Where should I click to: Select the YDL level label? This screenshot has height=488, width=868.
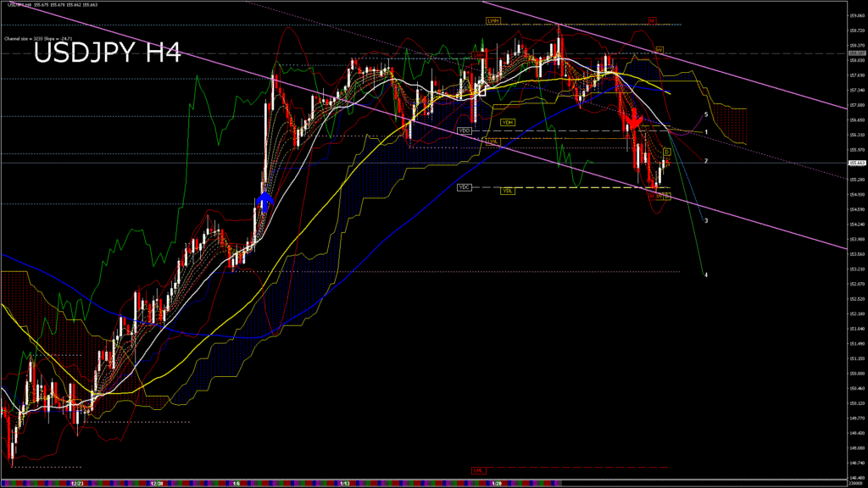[x=508, y=191]
